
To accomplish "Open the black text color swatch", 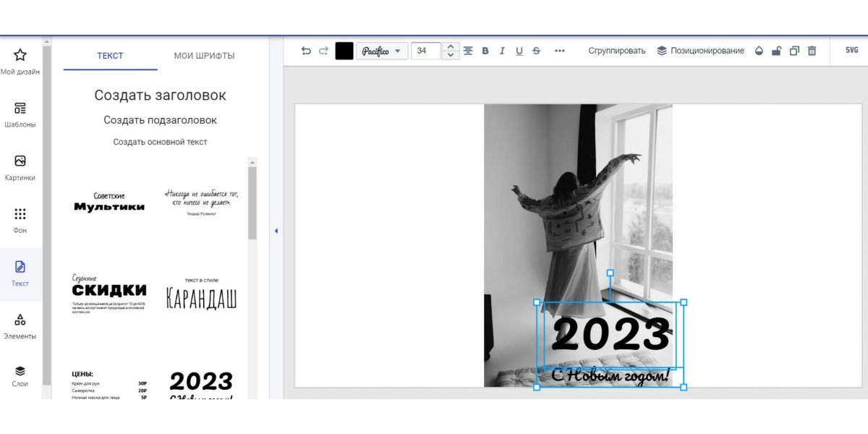I will click(344, 51).
